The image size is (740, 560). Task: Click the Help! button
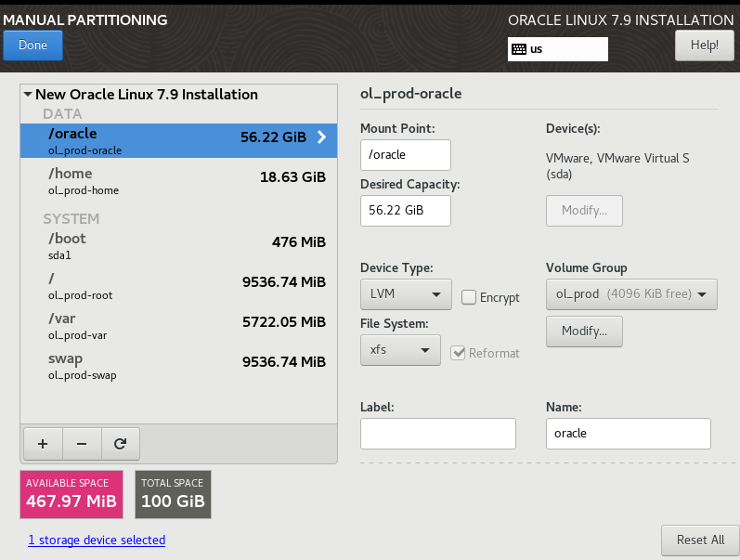coord(704,46)
